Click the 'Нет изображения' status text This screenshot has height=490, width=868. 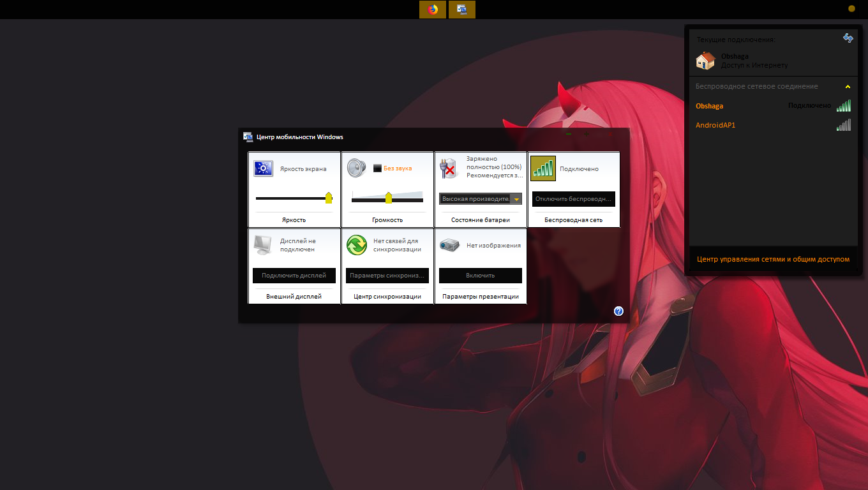[x=493, y=245]
